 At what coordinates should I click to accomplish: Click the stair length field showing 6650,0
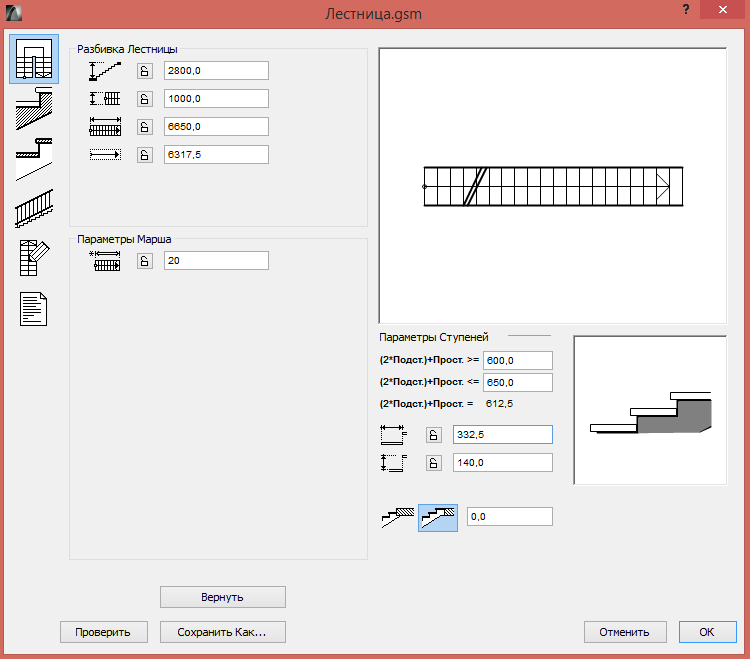(x=216, y=127)
